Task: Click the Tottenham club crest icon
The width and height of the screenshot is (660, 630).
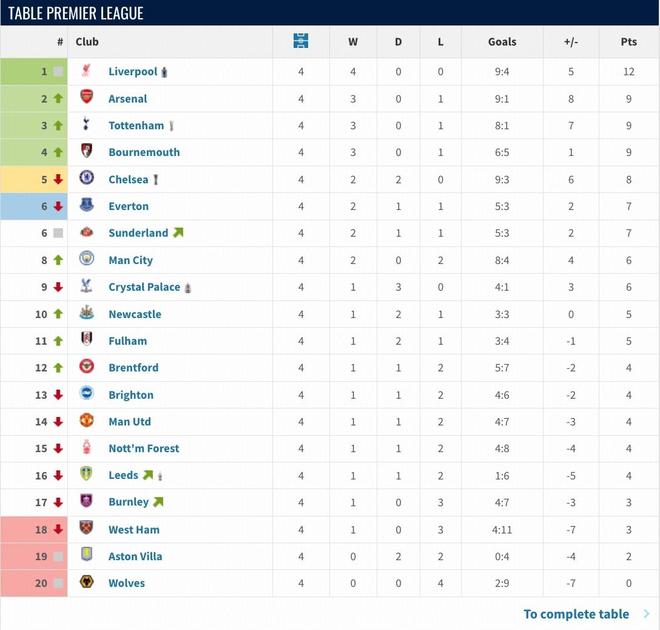Action: 87,125
